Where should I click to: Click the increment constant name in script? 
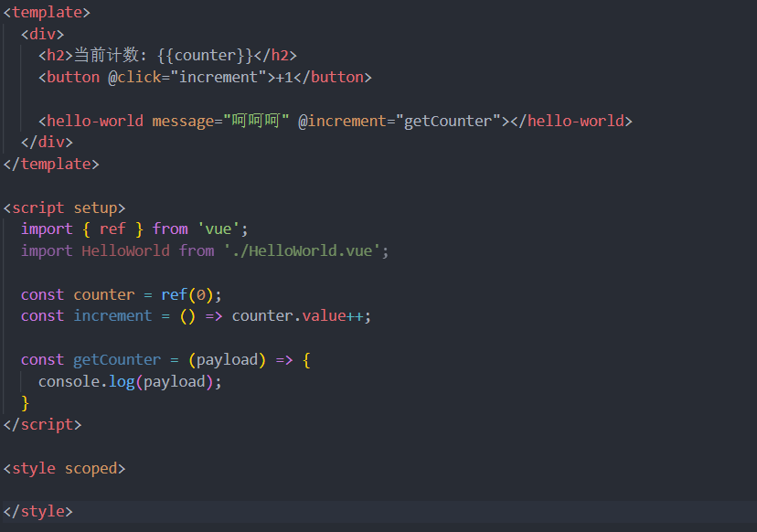point(112,315)
